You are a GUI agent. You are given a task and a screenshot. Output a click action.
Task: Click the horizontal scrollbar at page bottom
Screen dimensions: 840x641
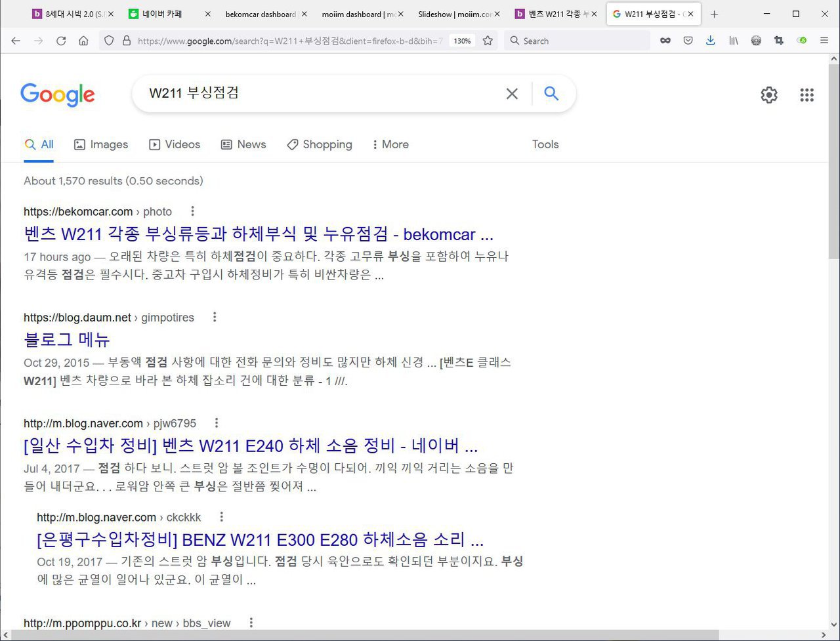pos(365,635)
